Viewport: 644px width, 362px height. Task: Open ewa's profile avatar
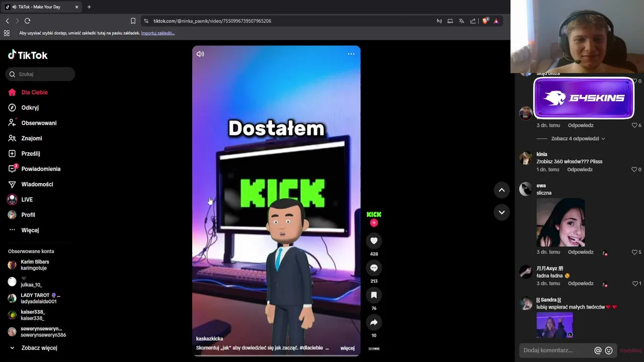coord(526,189)
